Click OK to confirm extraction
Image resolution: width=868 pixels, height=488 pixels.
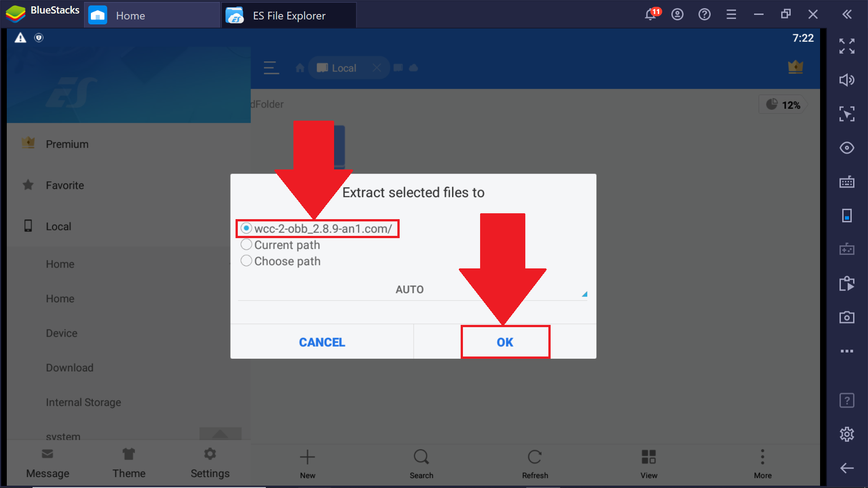tap(505, 342)
